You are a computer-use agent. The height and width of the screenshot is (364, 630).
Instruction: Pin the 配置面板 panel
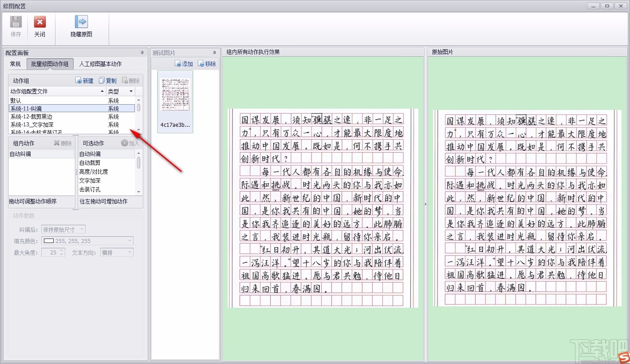[x=142, y=53]
